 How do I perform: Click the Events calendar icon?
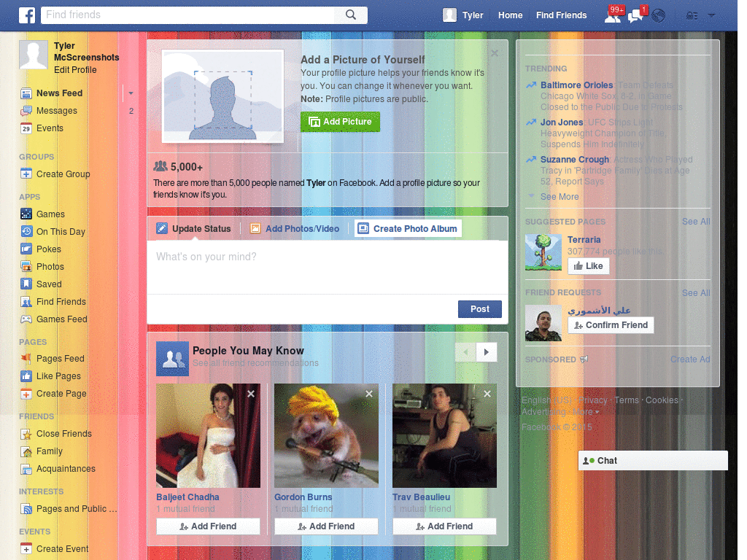[x=26, y=128]
